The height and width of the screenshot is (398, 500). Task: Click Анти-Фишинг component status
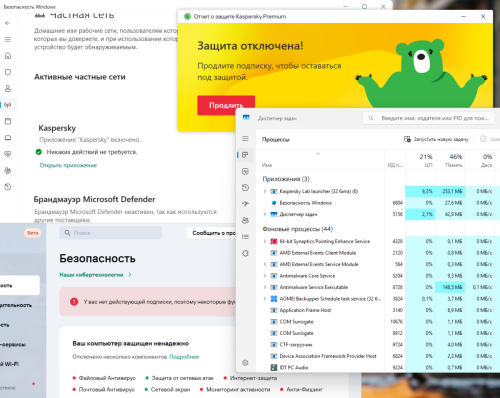301,389
